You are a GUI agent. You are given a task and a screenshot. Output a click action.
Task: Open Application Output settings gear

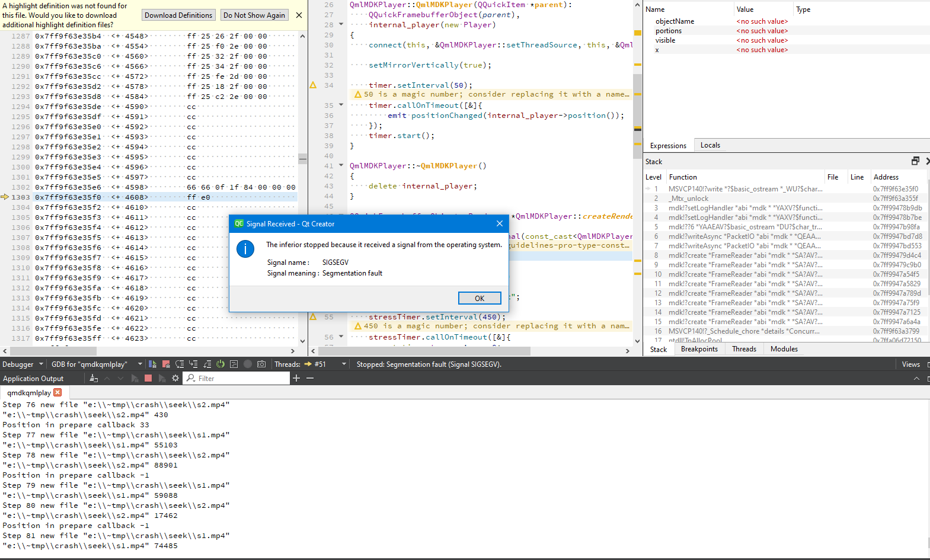(x=175, y=378)
